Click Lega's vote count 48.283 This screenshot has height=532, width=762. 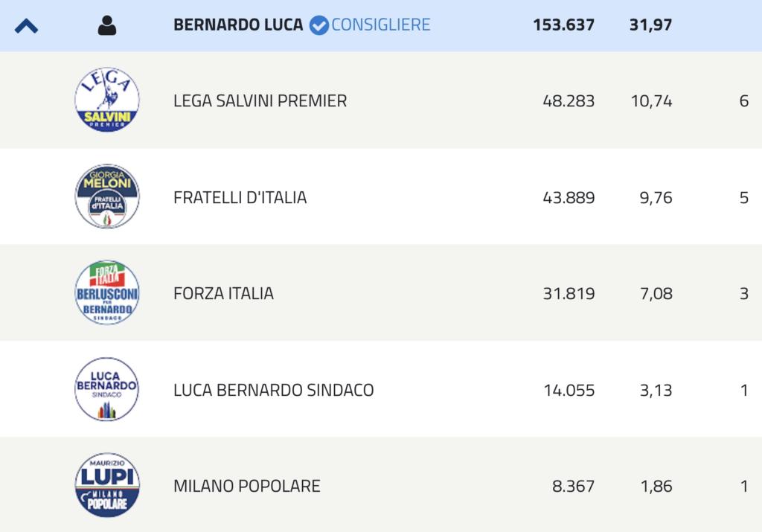pos(569,101)
